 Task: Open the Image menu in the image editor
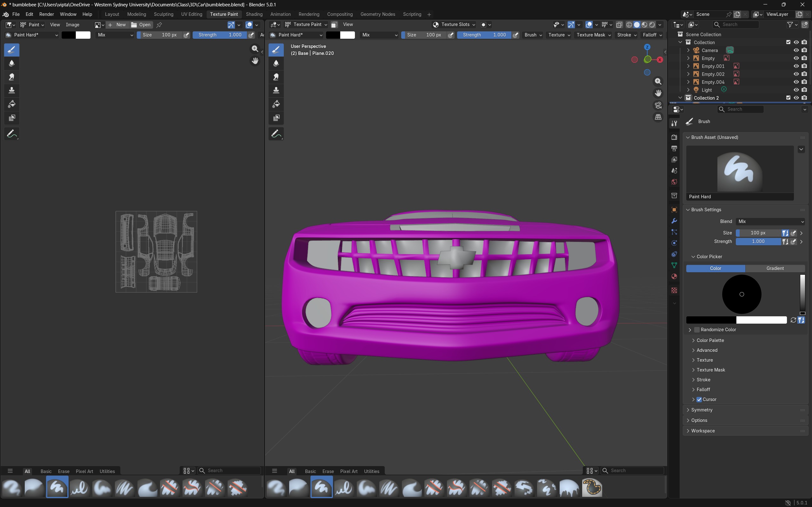point(72,25)
